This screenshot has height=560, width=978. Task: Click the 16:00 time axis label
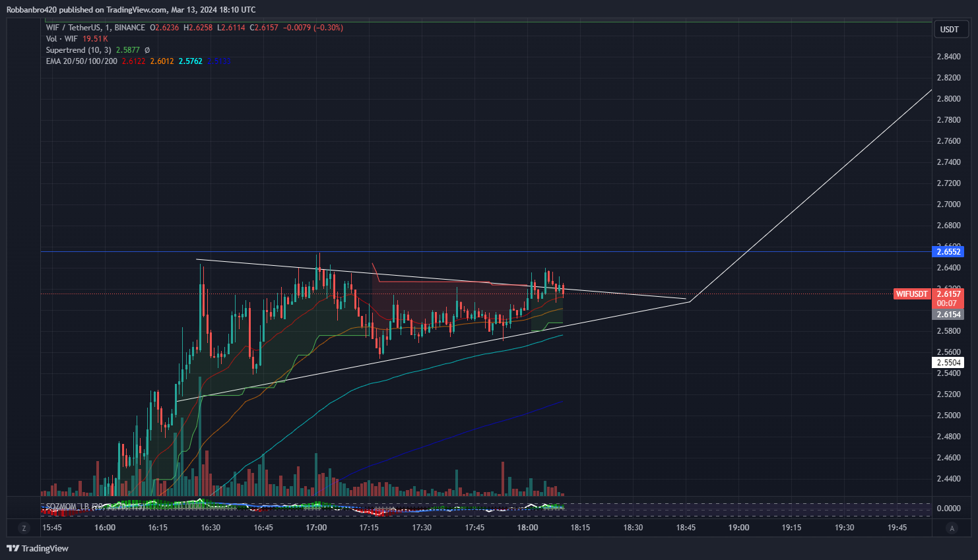(x=105, y=528)
